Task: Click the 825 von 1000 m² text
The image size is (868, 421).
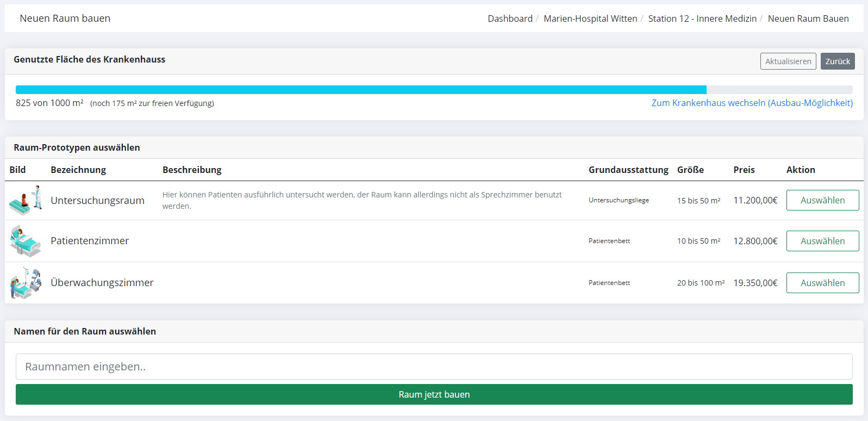Action: (x=49, y=103)
